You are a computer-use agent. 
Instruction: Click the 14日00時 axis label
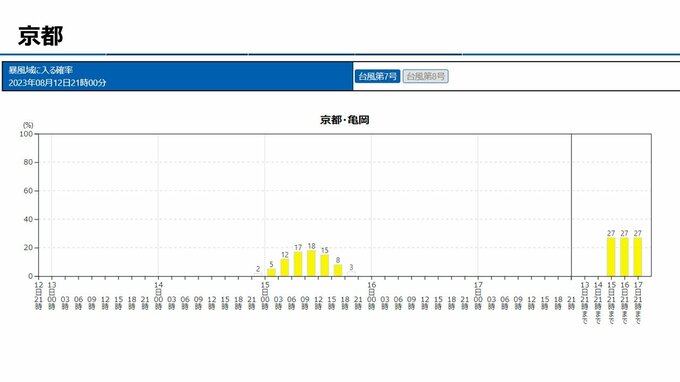[158, 296]
